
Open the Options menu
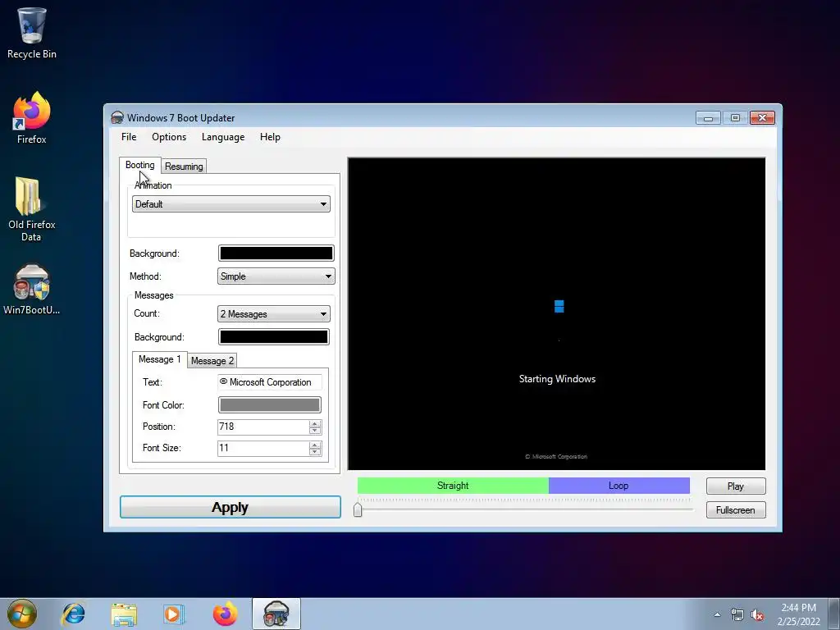(169, 137)
